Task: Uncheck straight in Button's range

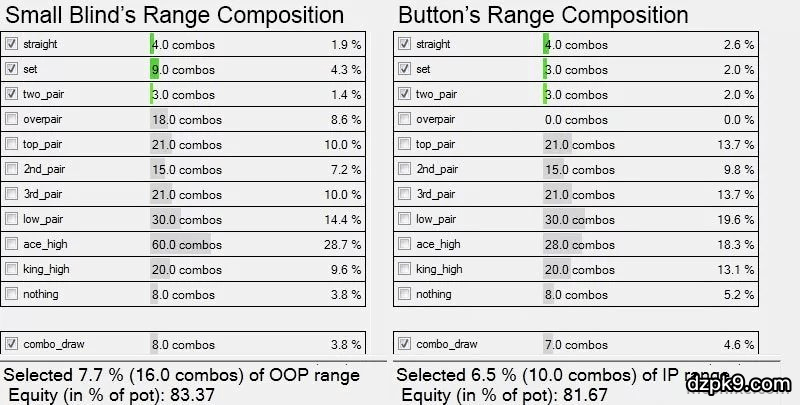Action: (x=404, y=44)
